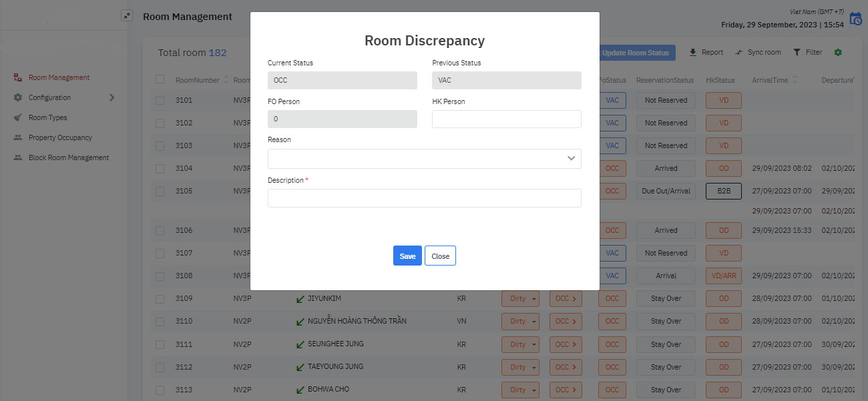Open Room Management in the sidebar
This screenshot has height=401, width=868.
[59, 77]
